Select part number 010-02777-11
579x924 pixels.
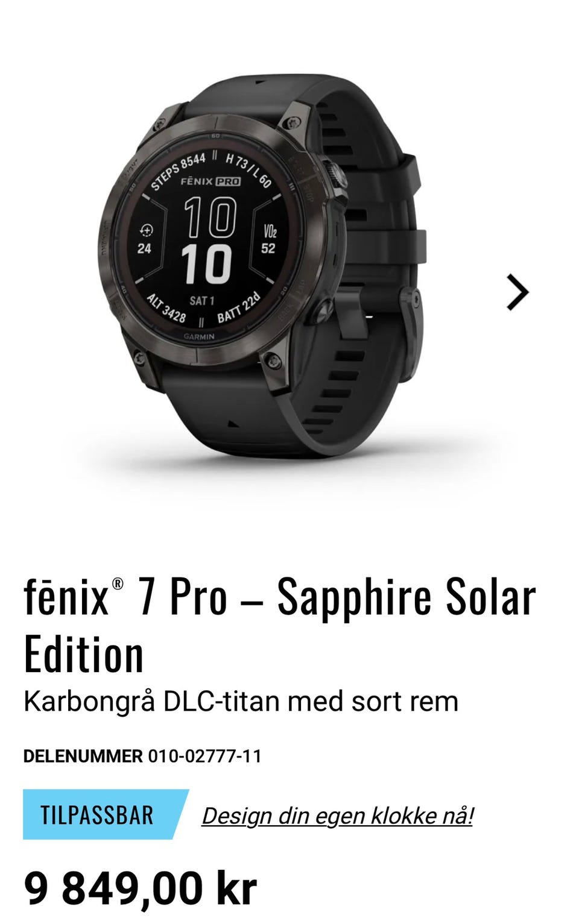point(205,756)
